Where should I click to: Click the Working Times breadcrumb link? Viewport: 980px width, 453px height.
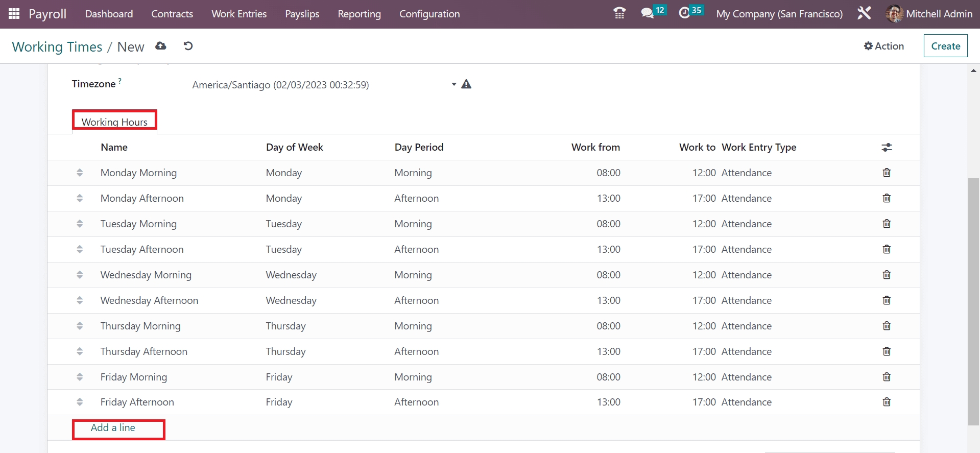tap(57, 47)
